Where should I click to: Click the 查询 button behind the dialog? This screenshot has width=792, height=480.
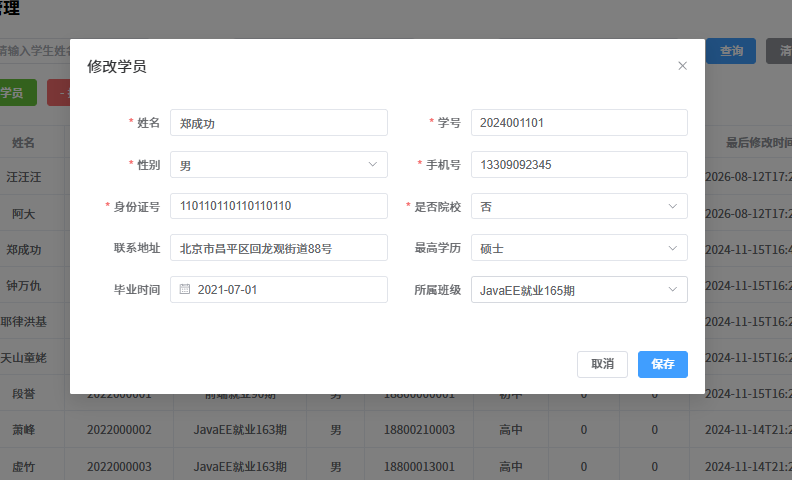coord(731,51)
